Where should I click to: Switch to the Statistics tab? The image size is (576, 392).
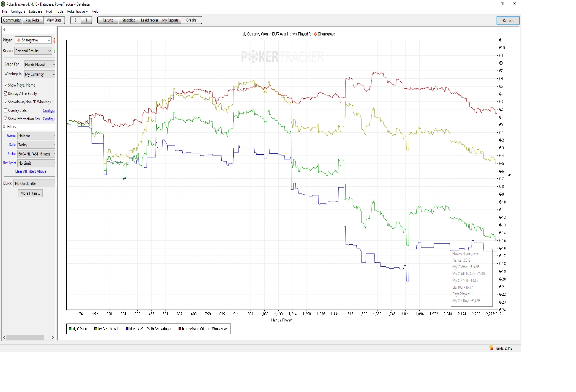tap(128, 20)
